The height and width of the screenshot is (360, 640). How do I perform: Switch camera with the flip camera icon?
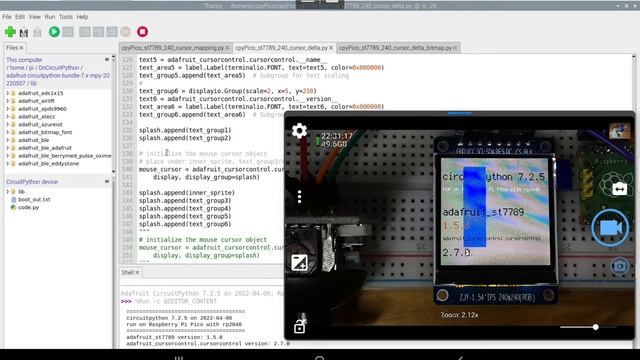[620, 189]
